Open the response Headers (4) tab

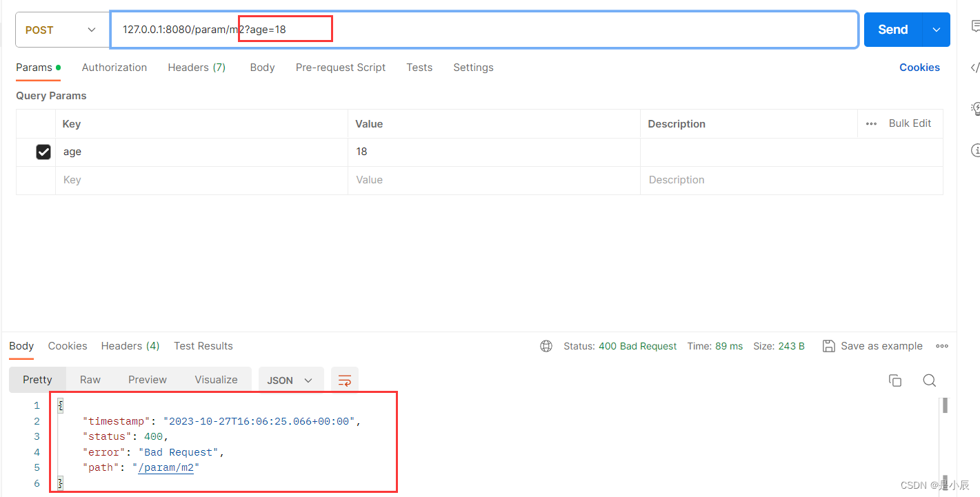point(130,346)
